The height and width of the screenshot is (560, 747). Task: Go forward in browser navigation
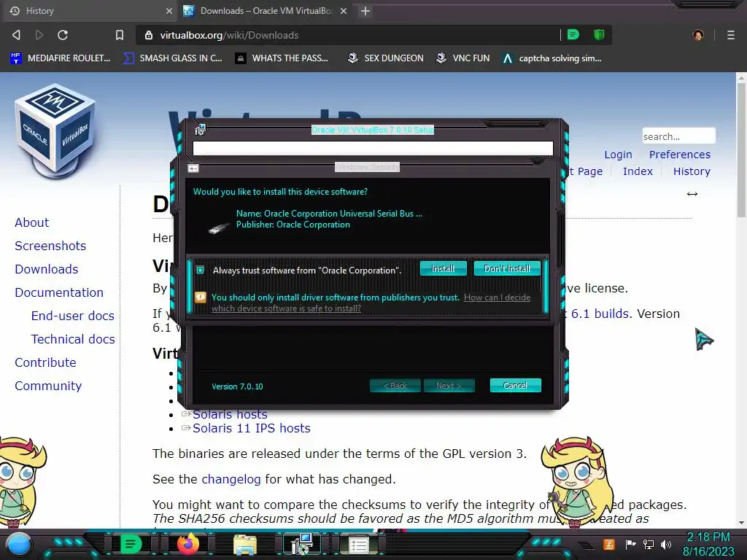(39, 35)
